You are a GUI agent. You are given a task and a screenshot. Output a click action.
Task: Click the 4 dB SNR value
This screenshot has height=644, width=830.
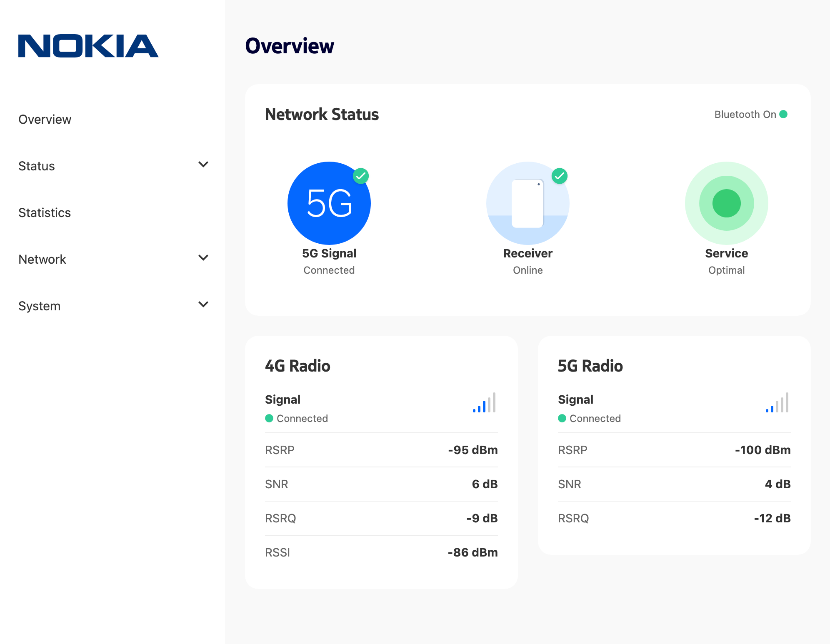(778, 484)
